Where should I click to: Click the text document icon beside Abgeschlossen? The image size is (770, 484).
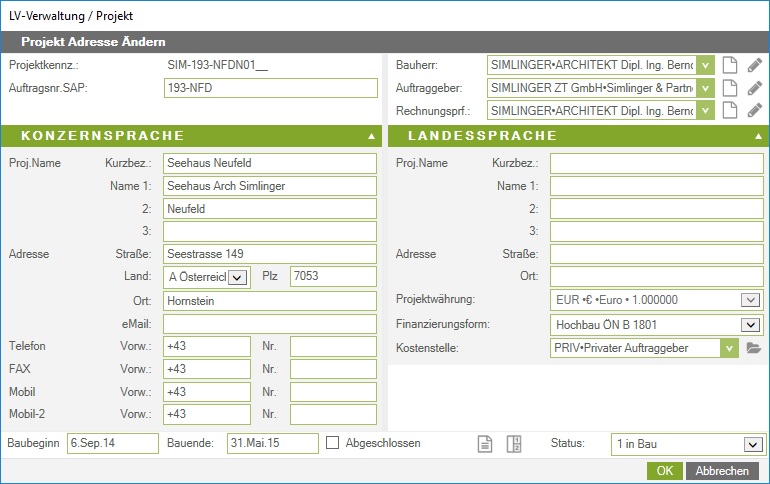(x=485, y=444)
